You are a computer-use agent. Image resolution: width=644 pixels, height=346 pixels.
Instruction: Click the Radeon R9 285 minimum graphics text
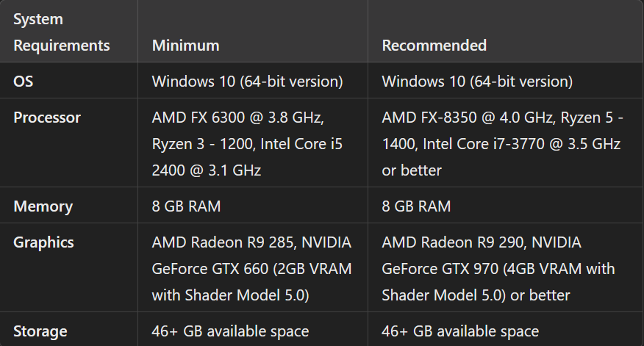click(224, 242)
